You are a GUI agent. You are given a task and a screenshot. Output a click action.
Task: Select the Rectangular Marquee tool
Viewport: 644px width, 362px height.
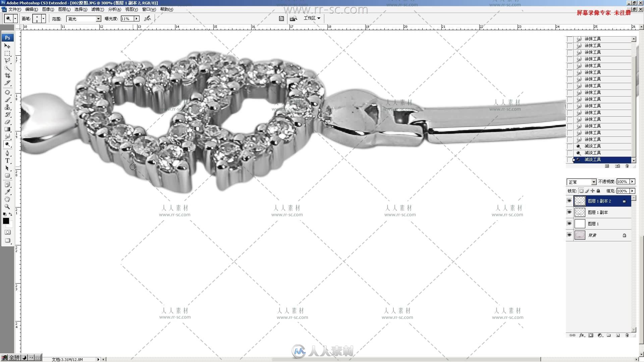click(x=7, y=54)
